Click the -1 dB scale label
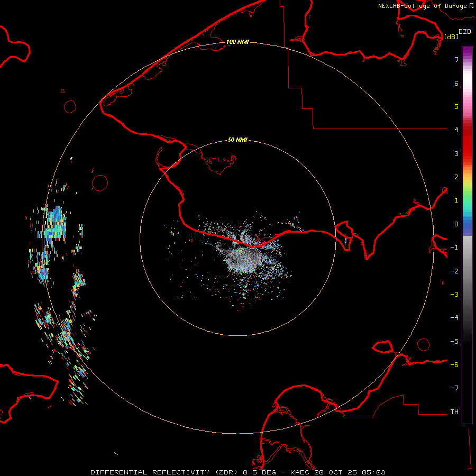 [x=454, y=248]
